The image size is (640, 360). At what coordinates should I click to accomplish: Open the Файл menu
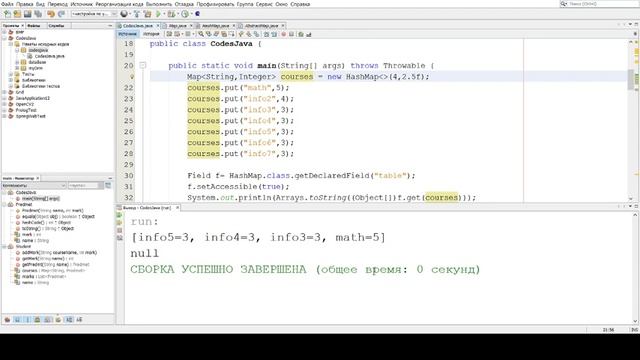coord(7,4)
